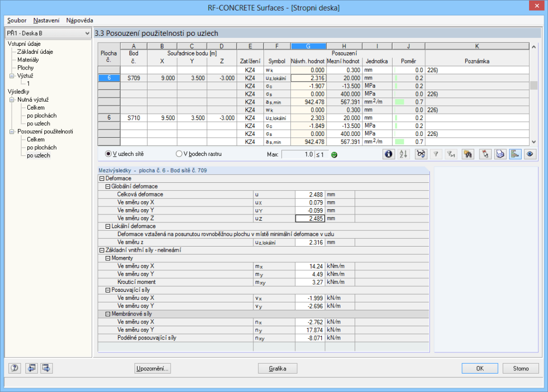Click the binoculars find-in-table icon
Viewport: 548px width, 392px height.
click(x=467, y=154)
